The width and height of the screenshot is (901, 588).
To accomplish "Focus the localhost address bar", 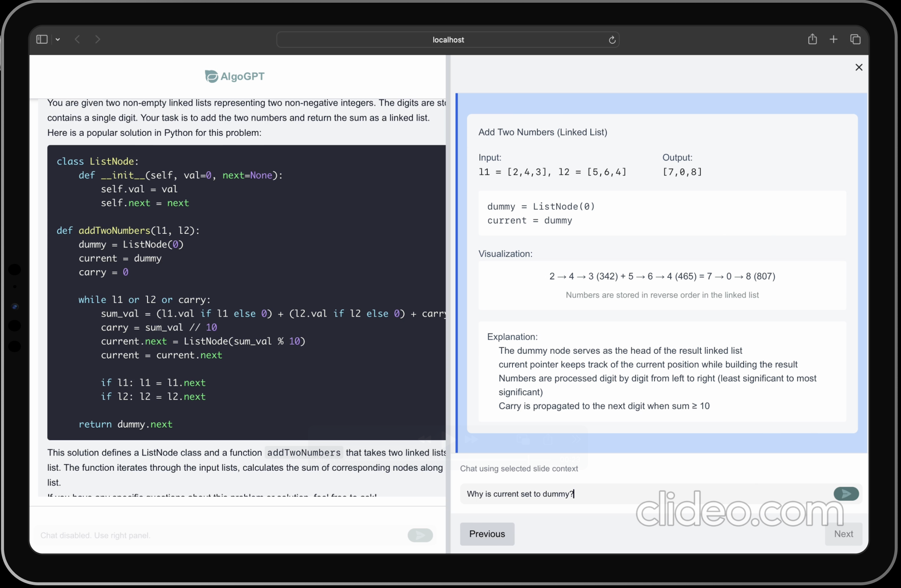I will 448,40.
